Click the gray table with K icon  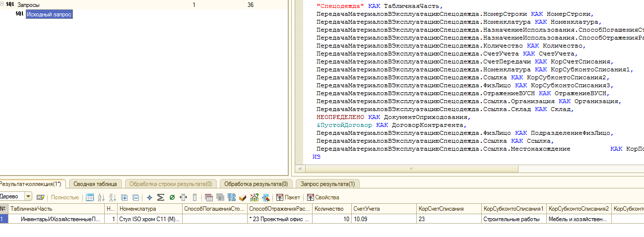click(x=220, y=197)
